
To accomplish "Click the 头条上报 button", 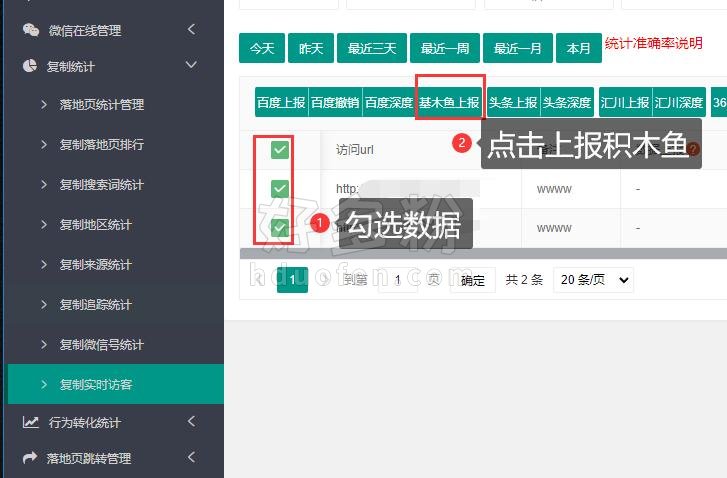I will 513,102.
